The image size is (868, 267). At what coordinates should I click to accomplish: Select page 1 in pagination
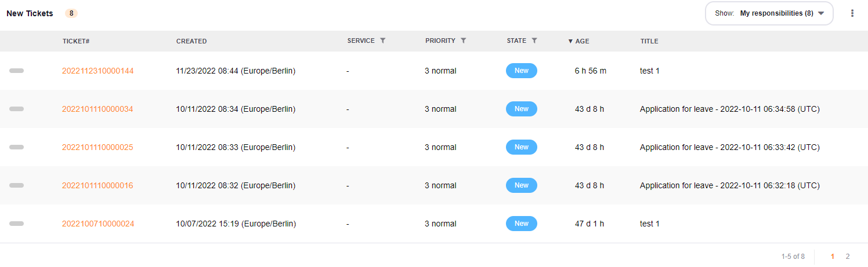833,256
